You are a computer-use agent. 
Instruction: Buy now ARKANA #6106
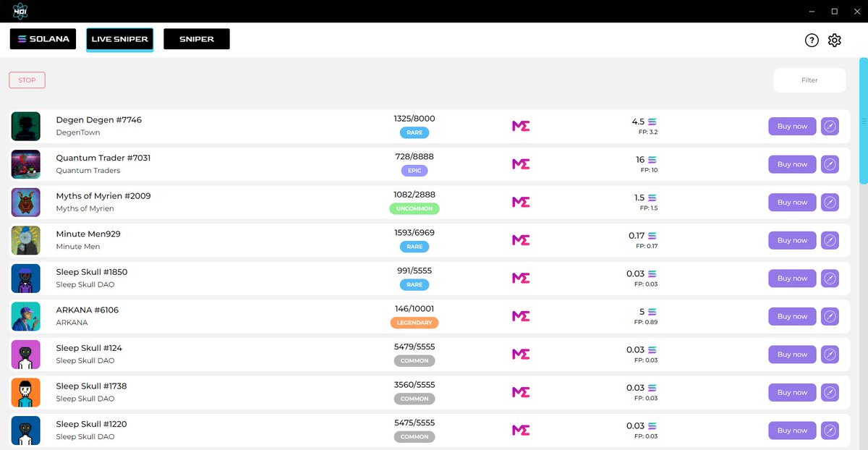point(792,316)
